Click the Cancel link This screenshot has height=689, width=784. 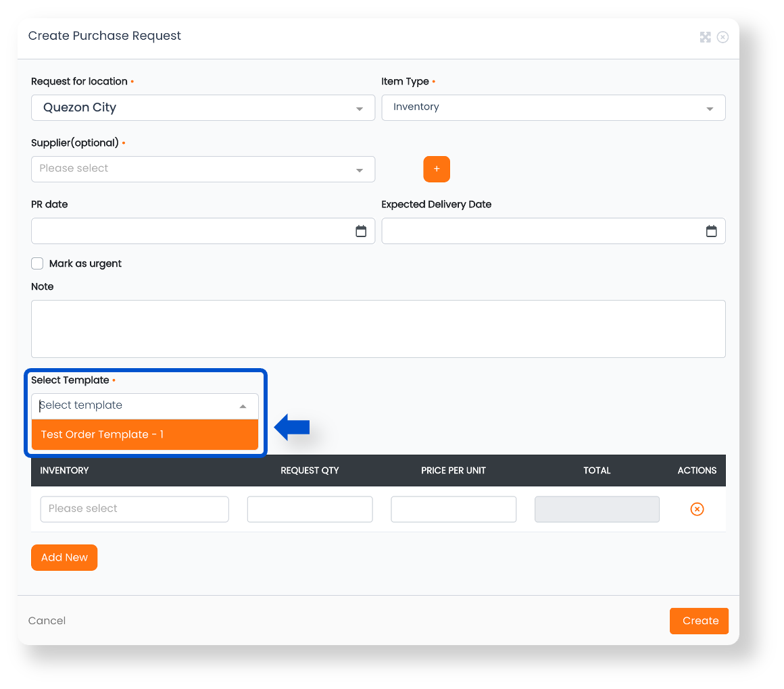tap(47, 621)
